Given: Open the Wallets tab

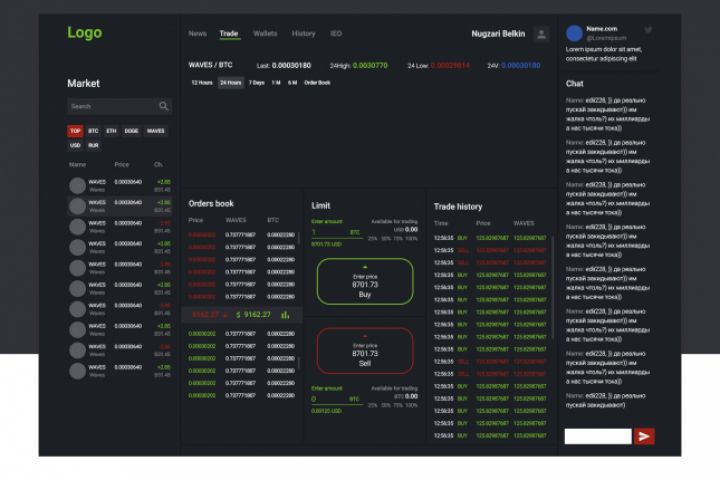Looking at the screenshot, I should coord(265,34).
